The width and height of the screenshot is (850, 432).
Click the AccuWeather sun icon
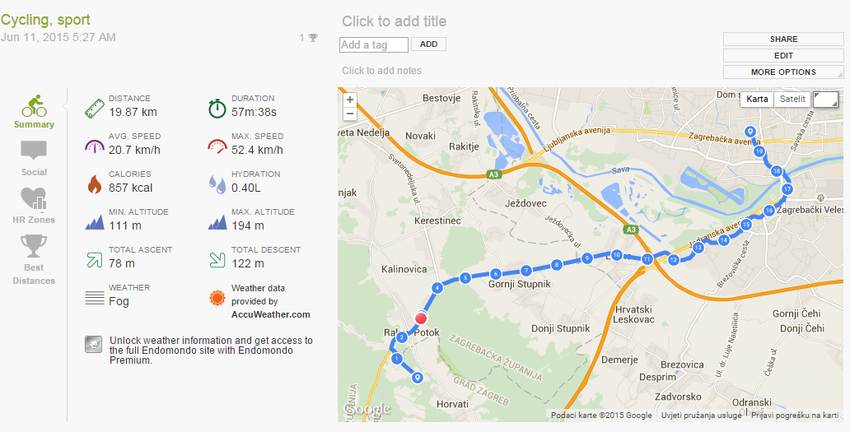point(218,296)
